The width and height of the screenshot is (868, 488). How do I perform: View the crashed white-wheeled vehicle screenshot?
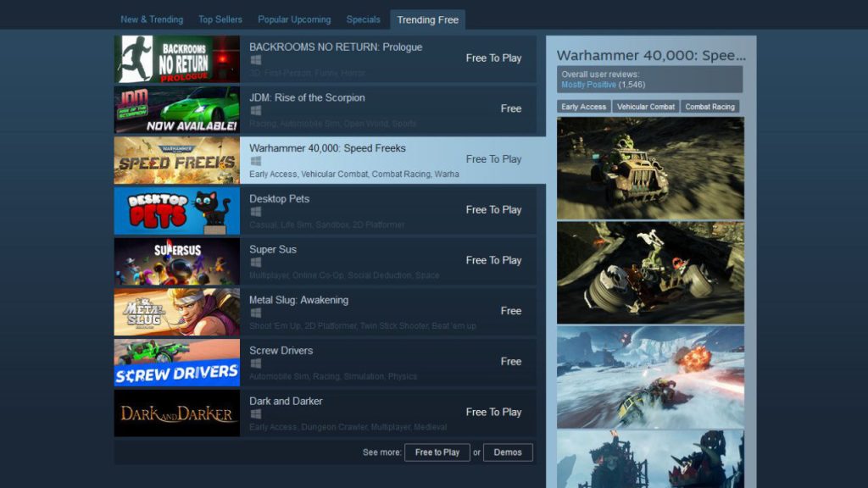pyautogui.click(x=650, y=273)
